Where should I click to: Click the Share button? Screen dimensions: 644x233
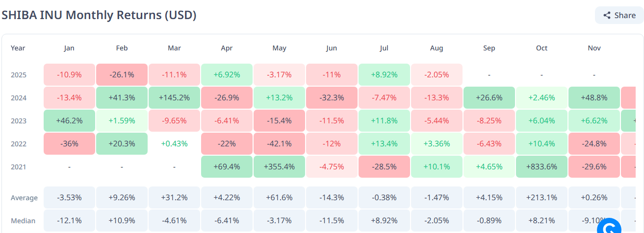tap(619, 15)
